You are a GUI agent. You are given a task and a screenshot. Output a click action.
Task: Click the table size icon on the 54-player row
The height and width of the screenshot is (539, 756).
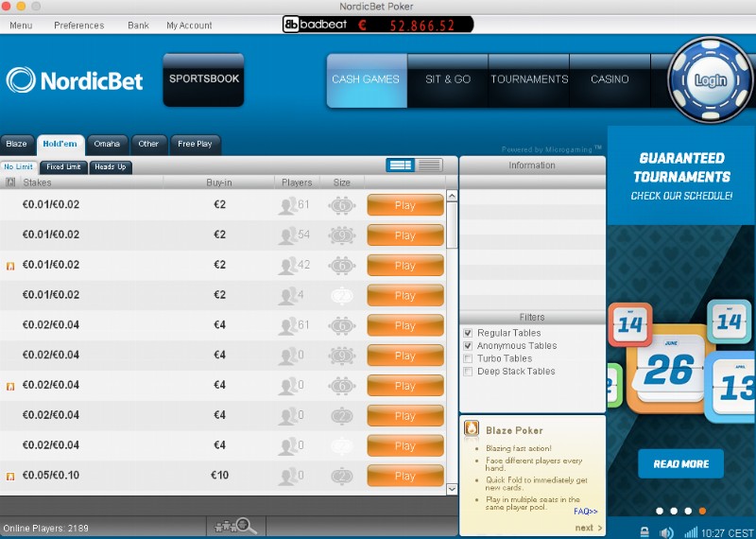point(342,235)
